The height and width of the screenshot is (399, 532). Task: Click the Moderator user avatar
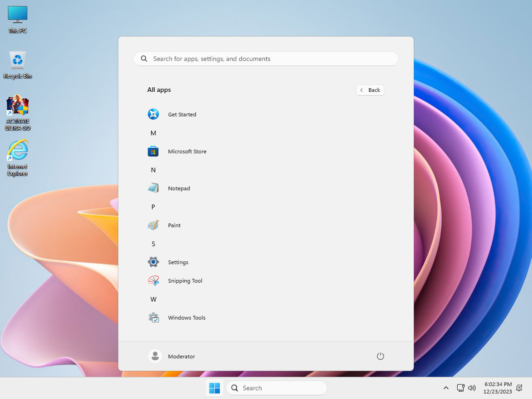155,356
